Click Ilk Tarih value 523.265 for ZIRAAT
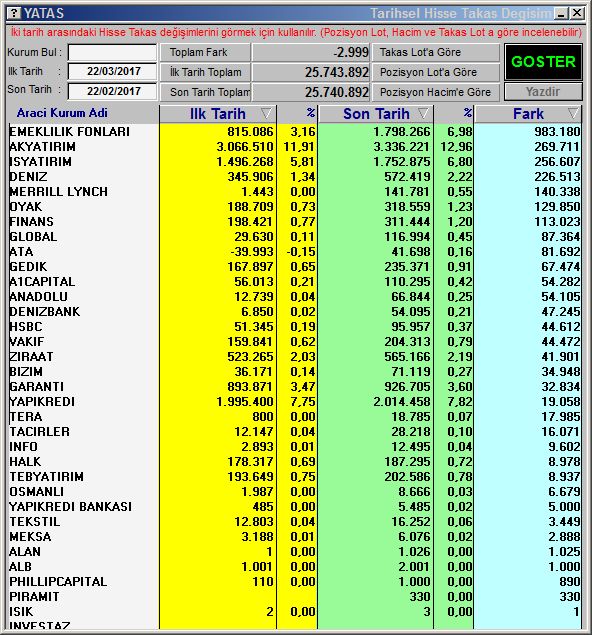Image resolution: width=592 pixels, height=635 pixels. pos(251,356)
